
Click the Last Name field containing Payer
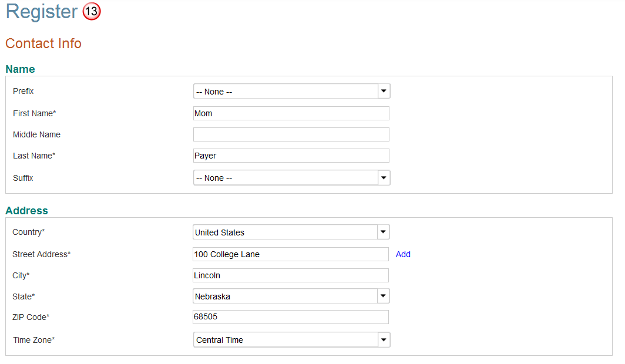click(x=291, y=156)
